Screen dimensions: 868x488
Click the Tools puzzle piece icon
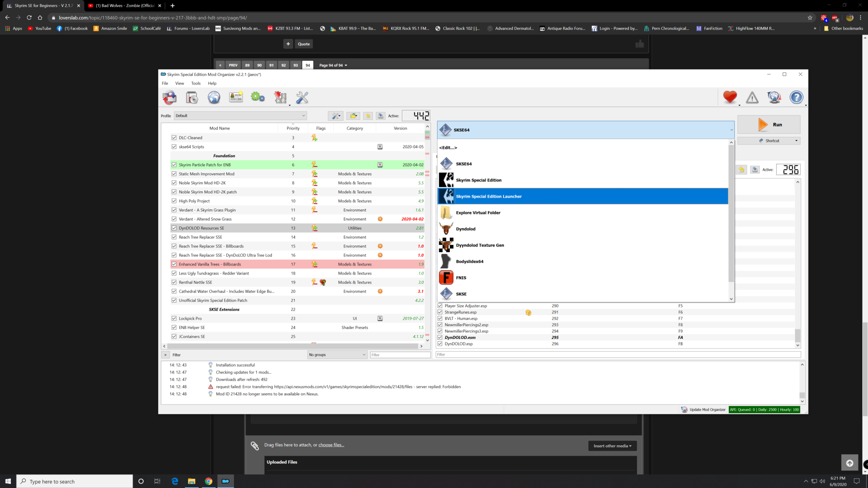click(280, 97)
